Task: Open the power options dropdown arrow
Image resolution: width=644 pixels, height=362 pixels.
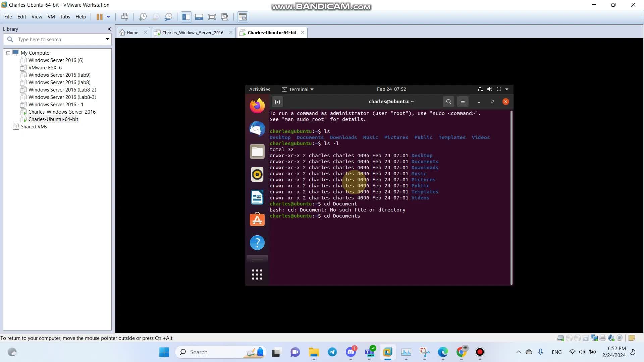Action: (108, 17)
